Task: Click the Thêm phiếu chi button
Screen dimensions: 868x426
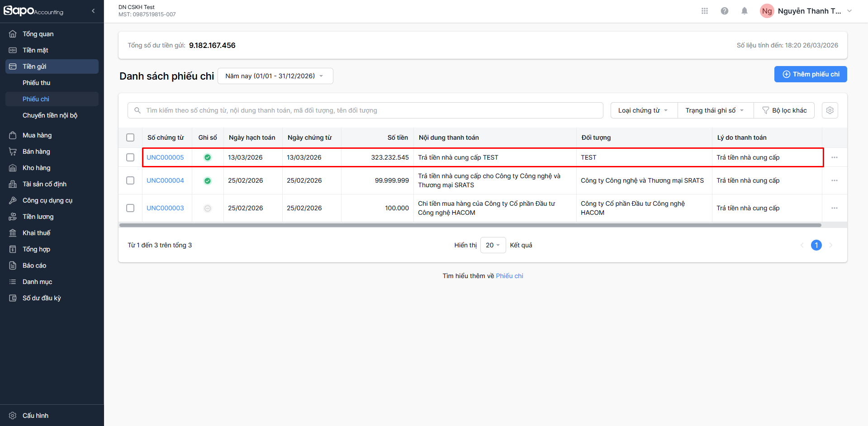Action: 810,74
